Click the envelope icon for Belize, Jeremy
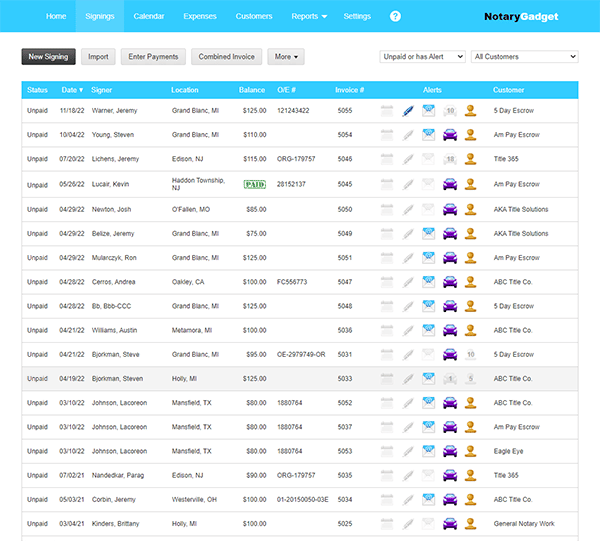The image size is (600, 541). (x=429, y=234)
